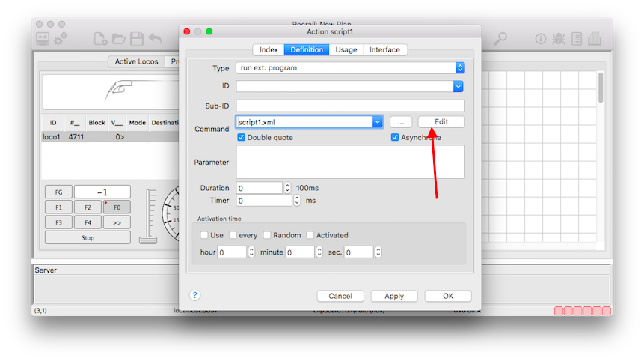
Task: Click the help question mark icon
Action: click(x=195, y=295)
